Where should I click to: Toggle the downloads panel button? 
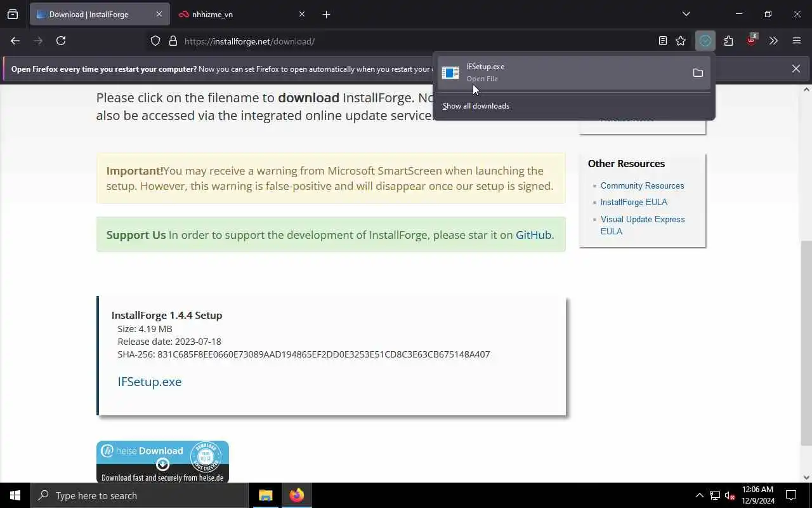(x=705, y=41)
